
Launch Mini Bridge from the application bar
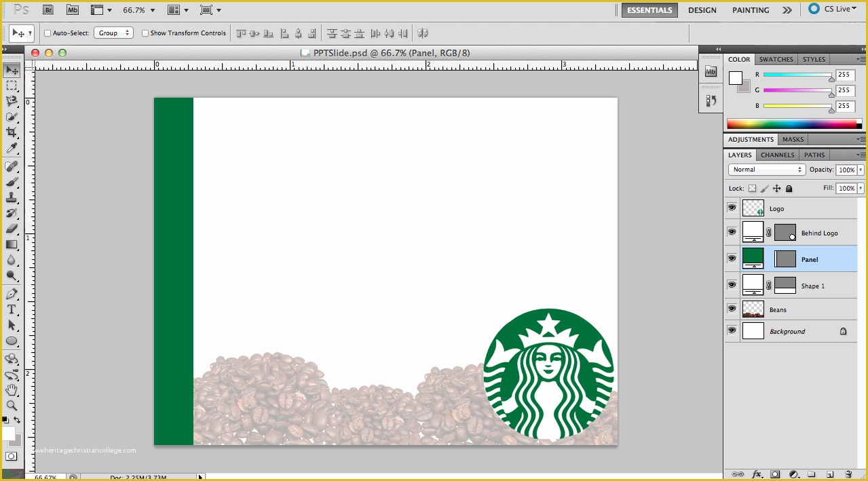[72, 9]
